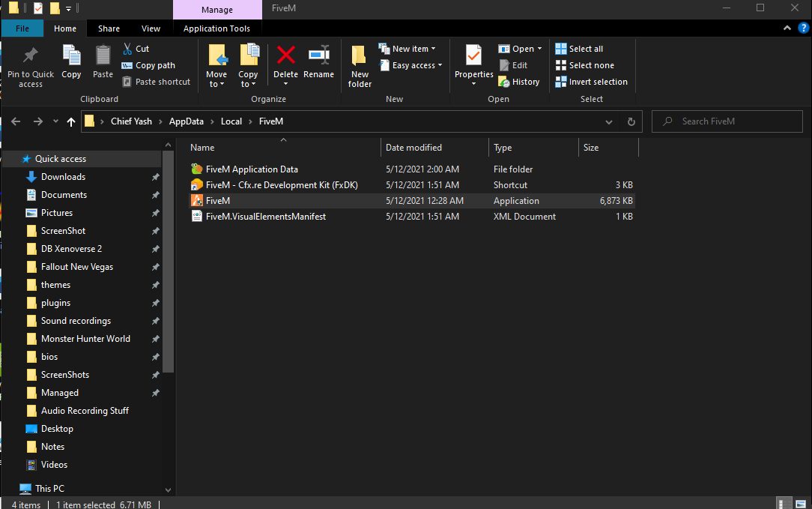
Task: Select the FiveM application file
Action: pyautogui.click(x=412, y=201)
